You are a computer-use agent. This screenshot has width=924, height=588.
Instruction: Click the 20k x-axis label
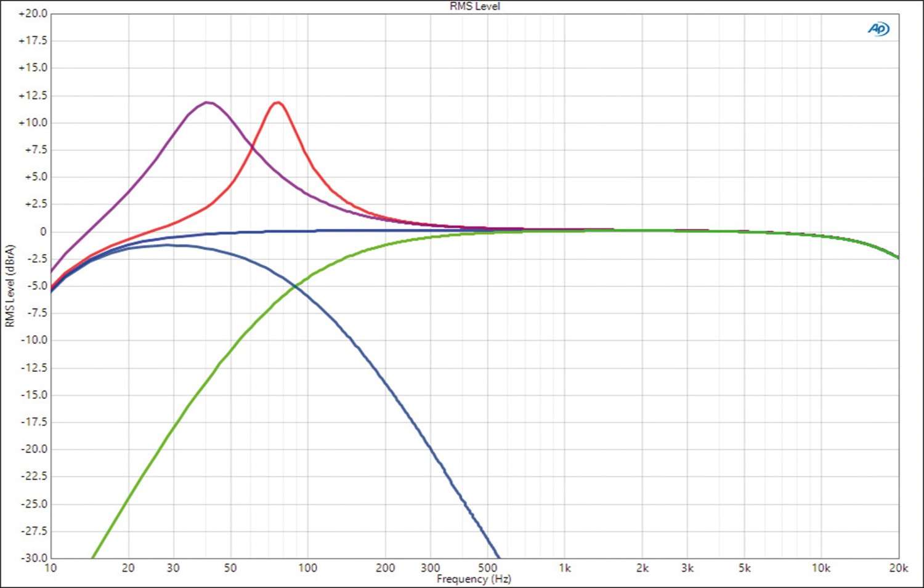click(899, 568)
